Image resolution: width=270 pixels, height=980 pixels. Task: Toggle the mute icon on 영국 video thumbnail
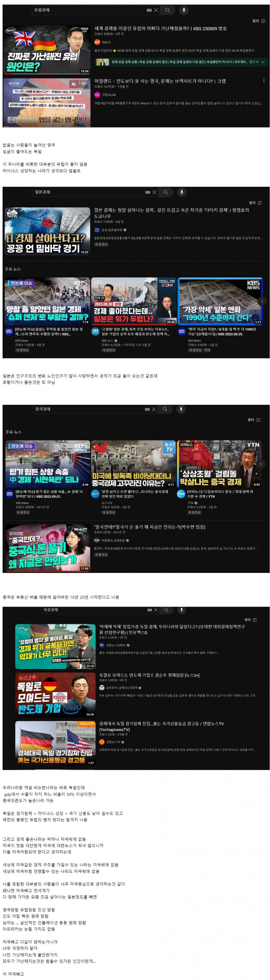pyautogui.click(x=73, y=84)
